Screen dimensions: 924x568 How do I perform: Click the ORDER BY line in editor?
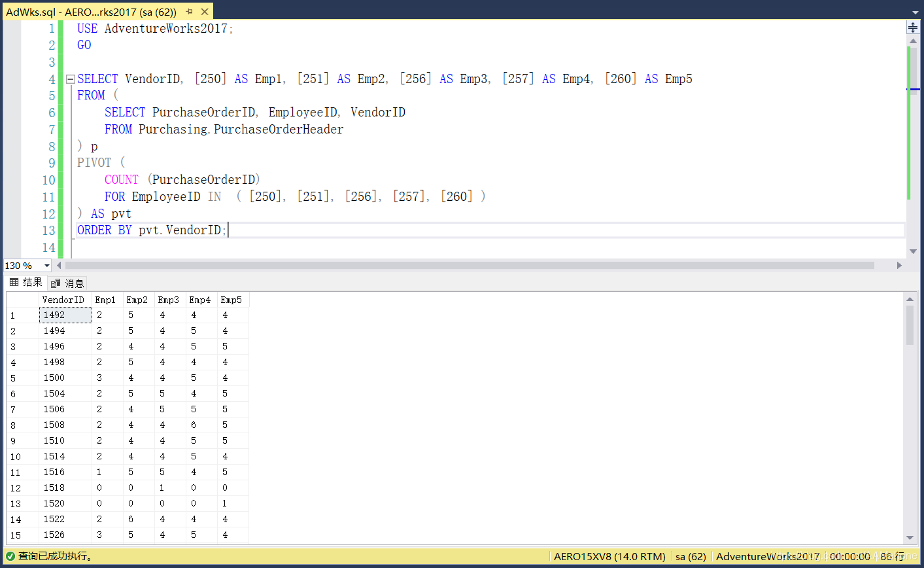[152, 230]
